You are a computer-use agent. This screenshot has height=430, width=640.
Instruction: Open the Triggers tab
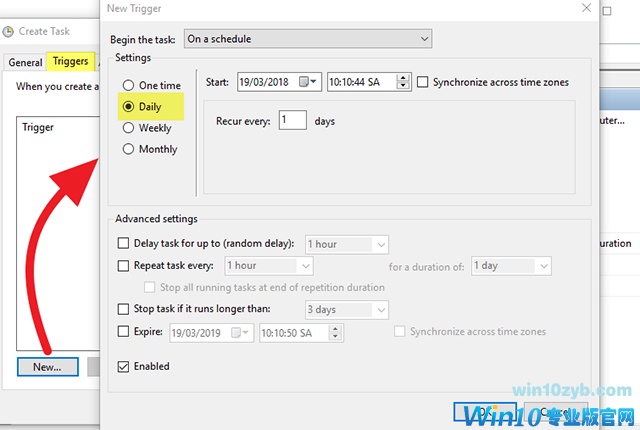(x=70, y=61)
